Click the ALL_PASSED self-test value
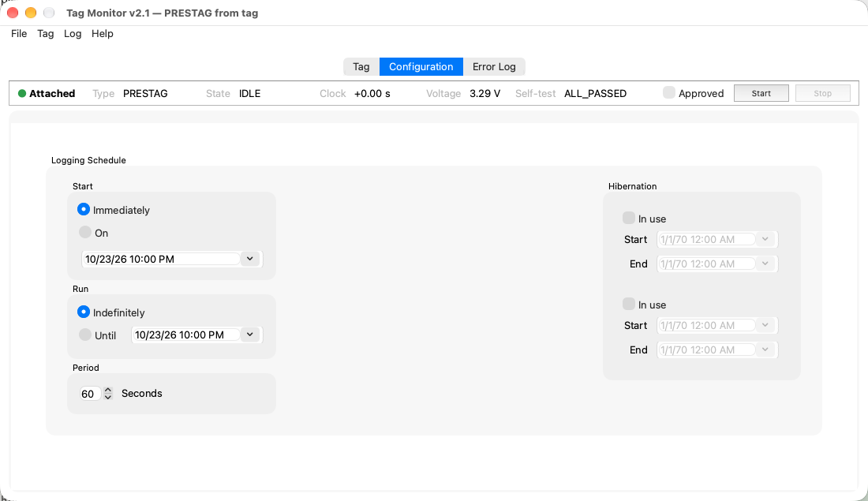868x501 pixels. point(595,94)
